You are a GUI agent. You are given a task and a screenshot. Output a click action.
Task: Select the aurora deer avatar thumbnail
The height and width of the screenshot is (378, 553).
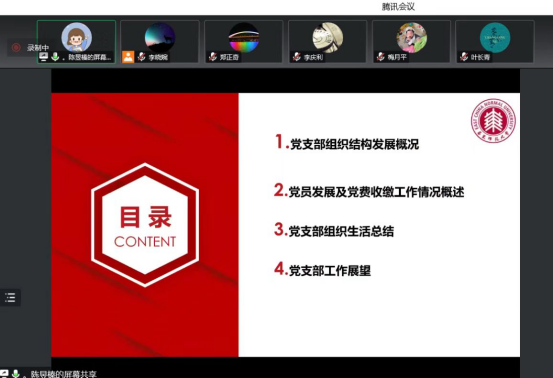tap(160, 37)
